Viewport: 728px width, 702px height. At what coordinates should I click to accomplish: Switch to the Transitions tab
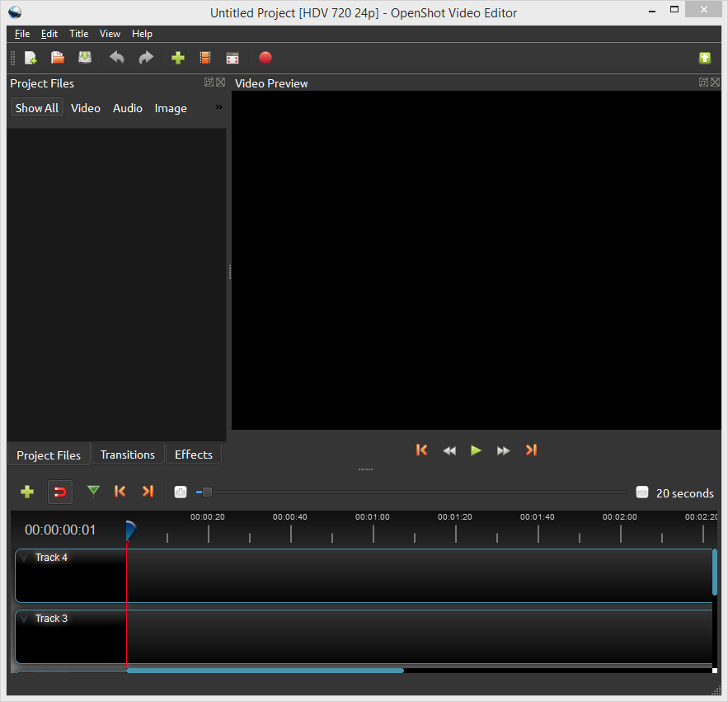tap(128, 455)
